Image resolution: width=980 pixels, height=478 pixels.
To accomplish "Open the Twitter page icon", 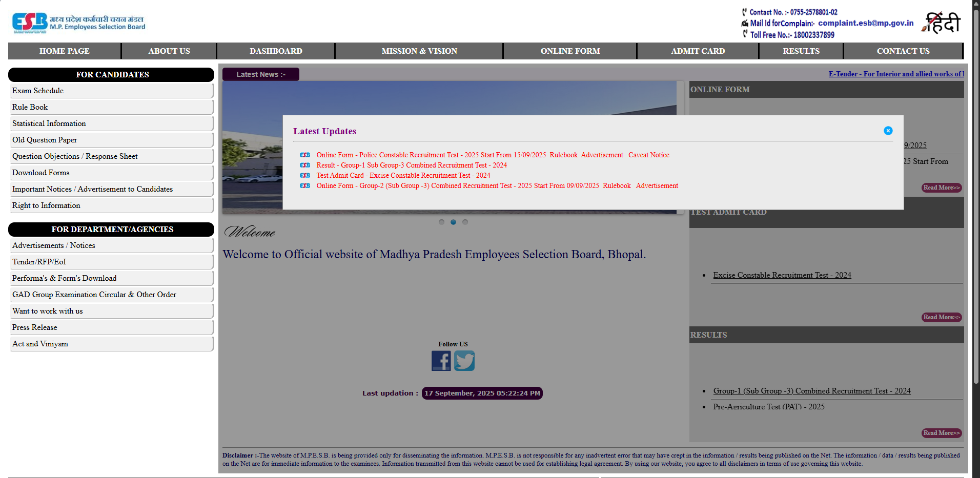I will tap(464, 361).
